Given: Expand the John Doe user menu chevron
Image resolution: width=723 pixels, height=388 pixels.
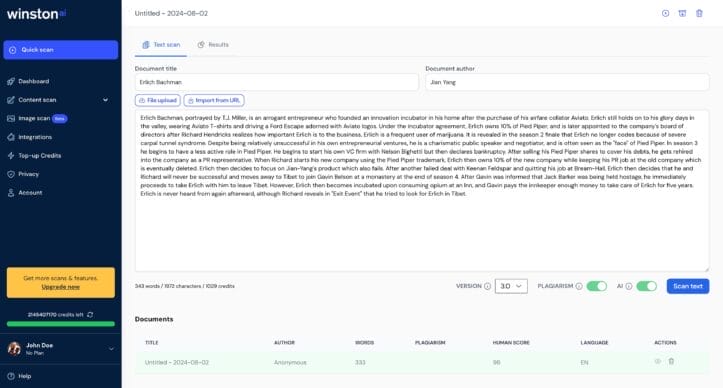Looking at the screenshot, I should [111, 349].
